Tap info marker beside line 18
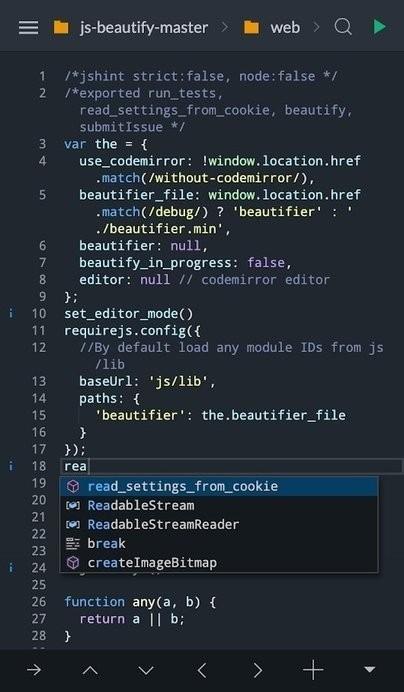This screenshot has width=404, height=692. pos(11,466)
